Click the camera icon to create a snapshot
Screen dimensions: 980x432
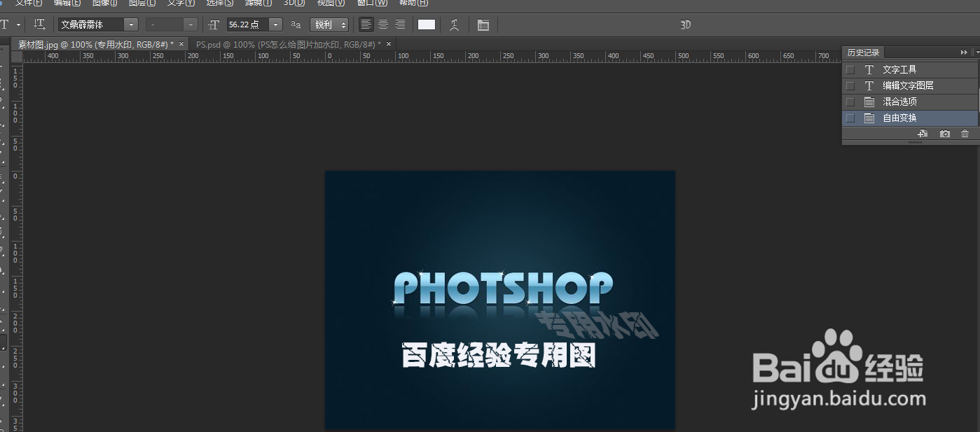(944, 133)
